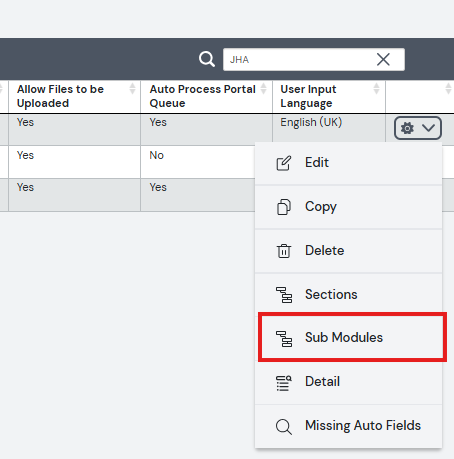Click the Sections hierarchy icon

(284, 295)
